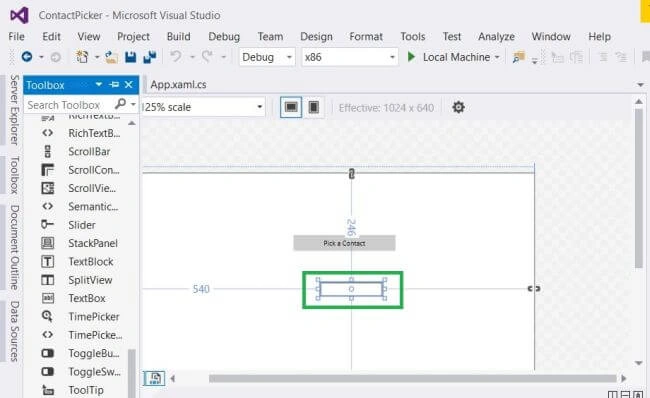The image size is (650, 398).
Task: Open the New Project dropdown arrow
Action: (x=97, y=57)
